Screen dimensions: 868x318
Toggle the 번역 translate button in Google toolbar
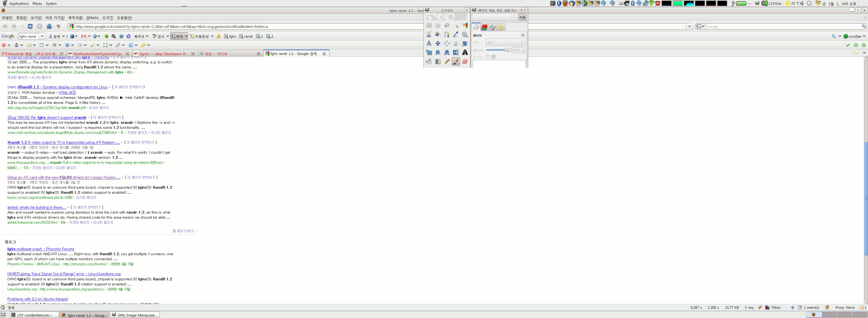[x=179, y=36]
